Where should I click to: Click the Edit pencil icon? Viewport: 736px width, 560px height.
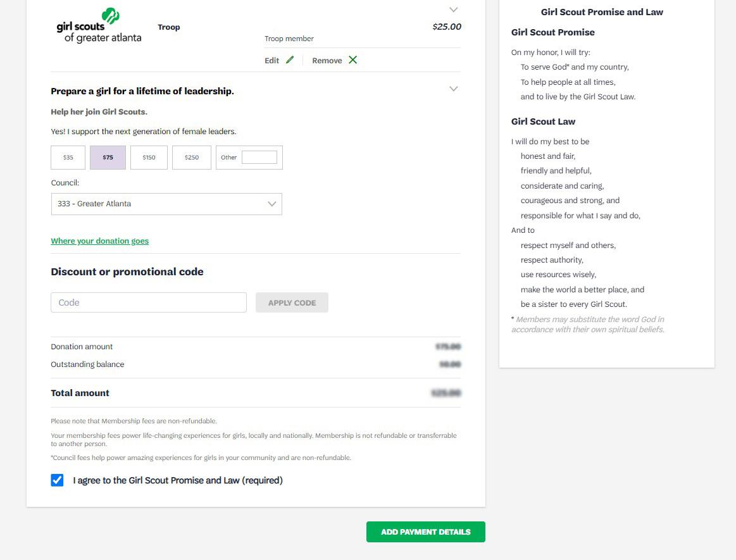tap(290, 60)
